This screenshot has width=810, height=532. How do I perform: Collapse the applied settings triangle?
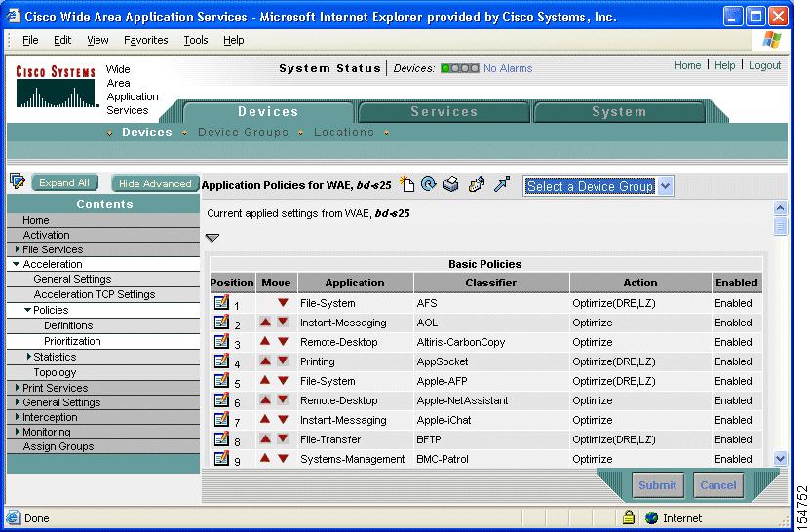pyautogui.click(x=212, y=238)
